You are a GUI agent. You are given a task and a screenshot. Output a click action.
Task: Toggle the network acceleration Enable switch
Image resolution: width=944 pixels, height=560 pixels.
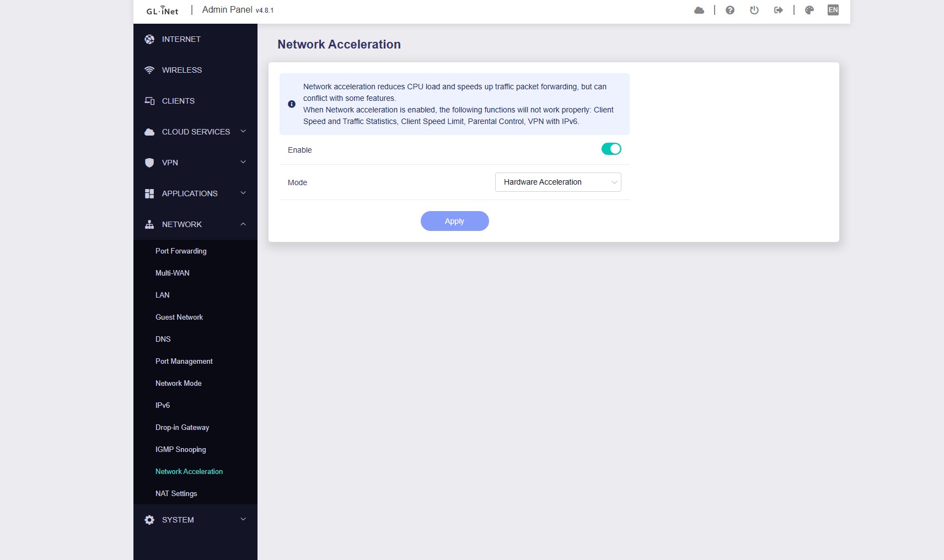tap(611, 149)
